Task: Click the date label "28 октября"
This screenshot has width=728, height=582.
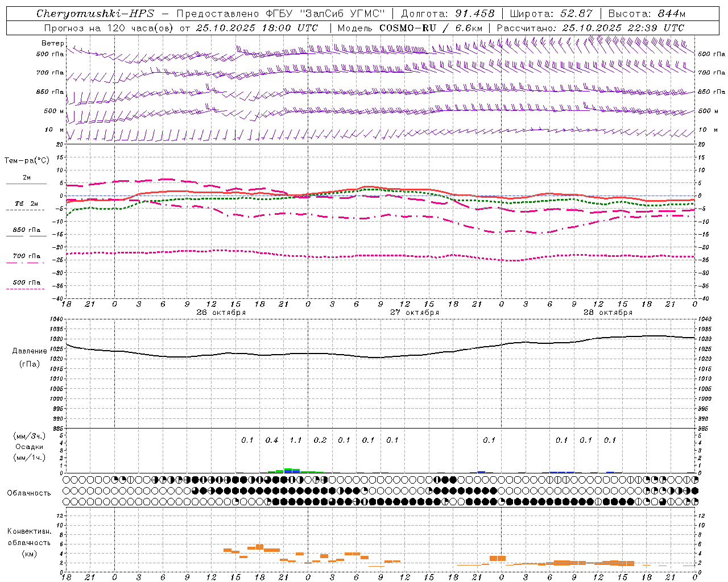Action: pyautogui.click(x=607, y=313)
